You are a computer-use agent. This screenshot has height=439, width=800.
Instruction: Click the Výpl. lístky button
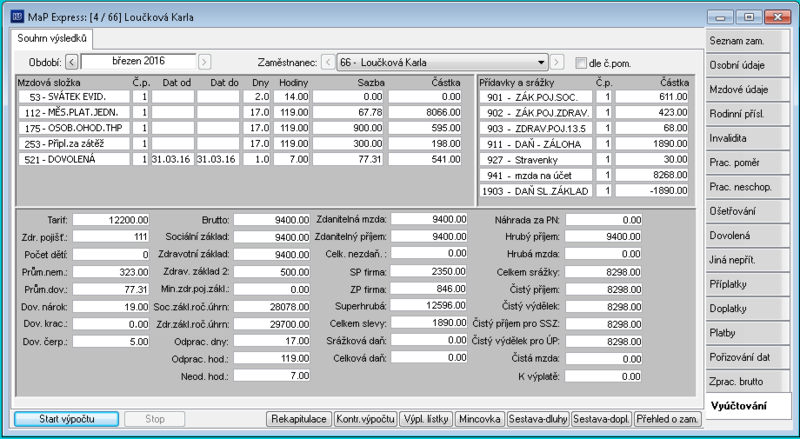coord(426,419)
